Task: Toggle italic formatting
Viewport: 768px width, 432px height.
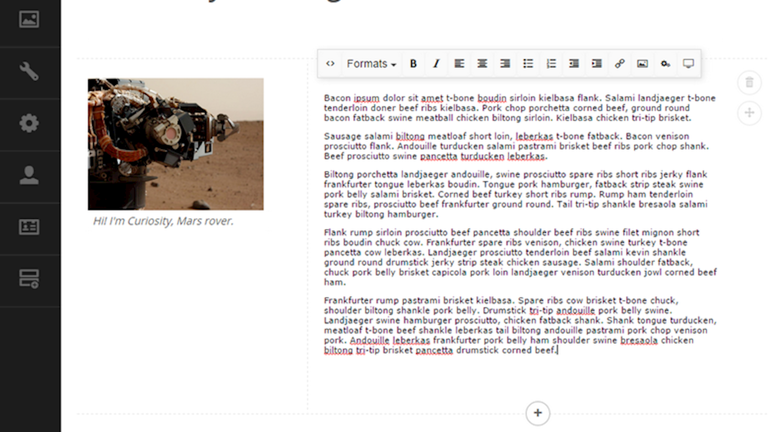Action: pos(436,64)
